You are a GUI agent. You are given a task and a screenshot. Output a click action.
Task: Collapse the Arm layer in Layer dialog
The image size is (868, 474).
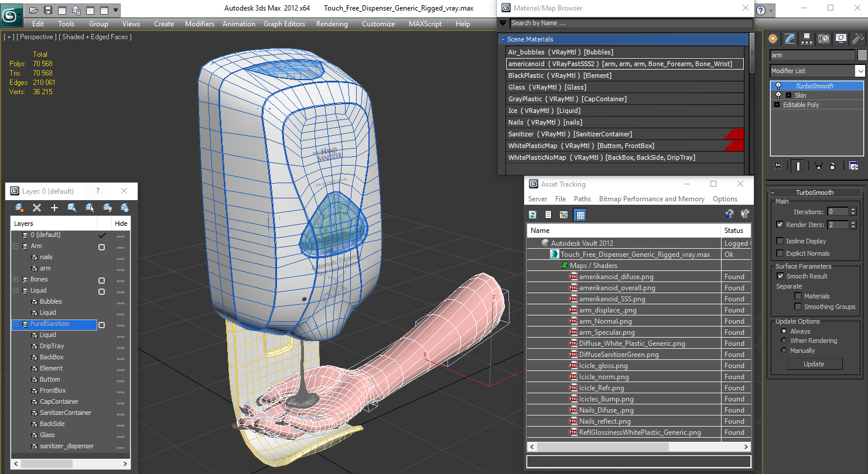click(x=16, y=246)
